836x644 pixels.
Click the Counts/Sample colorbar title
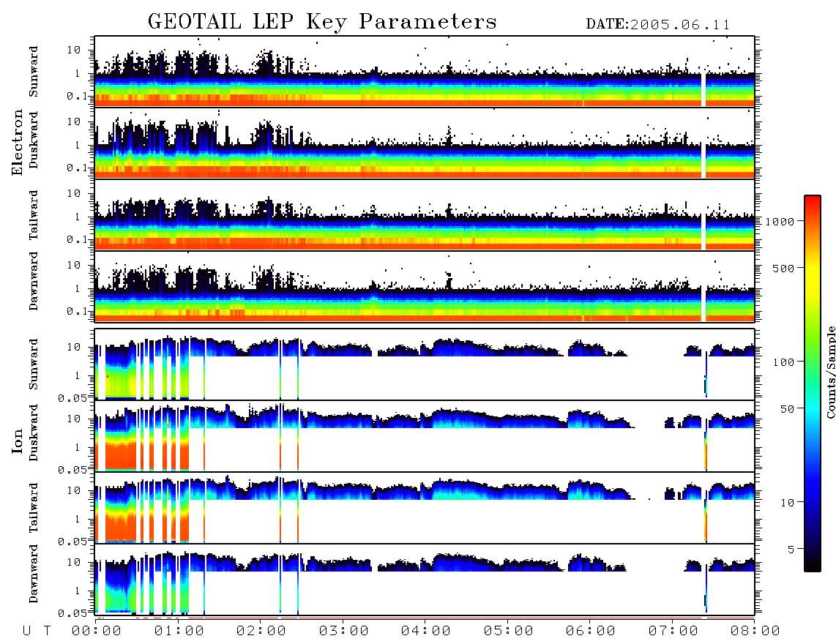coord(830,372)
